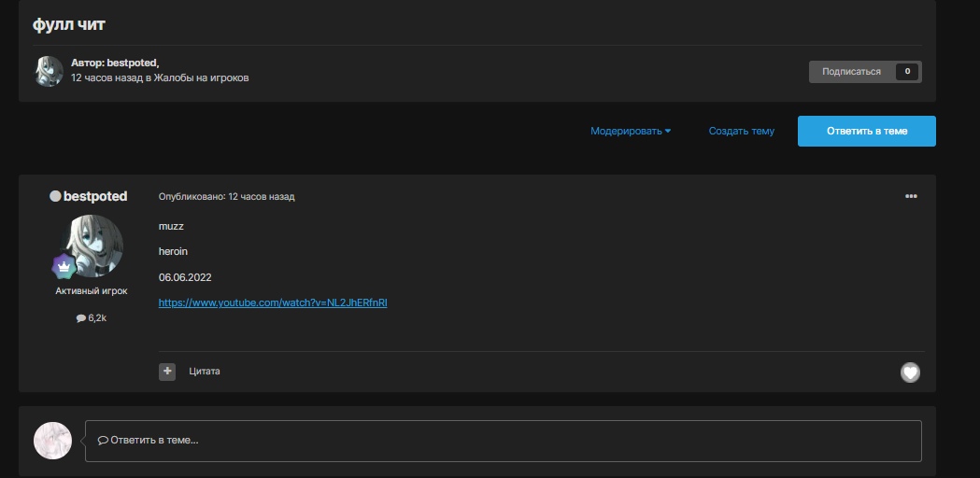The width and height of the screenshot is (980, 478).
Task: Open bestpoted's large post avatar
Action: [92, 246]
